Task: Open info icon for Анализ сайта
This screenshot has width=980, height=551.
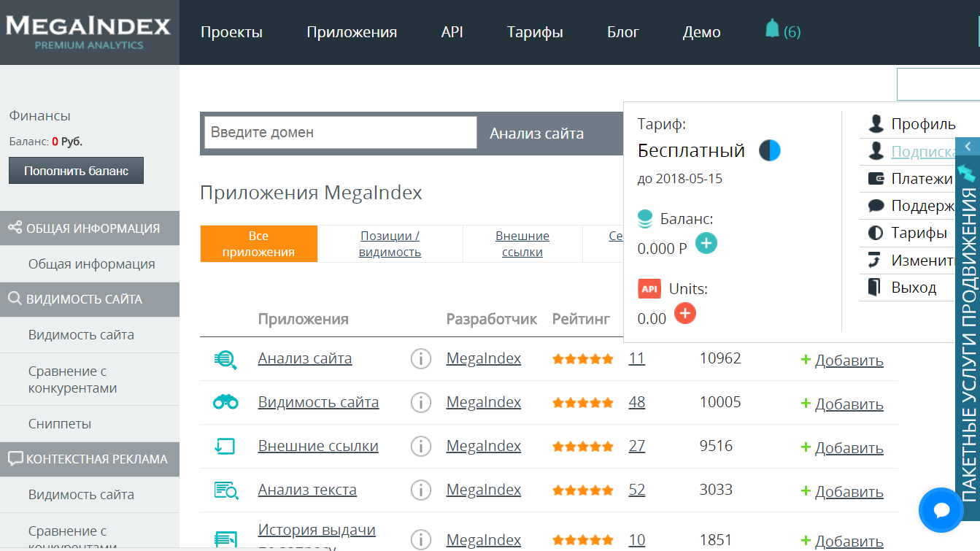Action: click(x=420, y=359)
